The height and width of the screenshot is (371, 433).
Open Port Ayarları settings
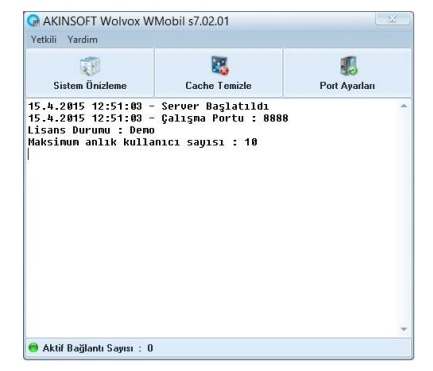point(347,73)
